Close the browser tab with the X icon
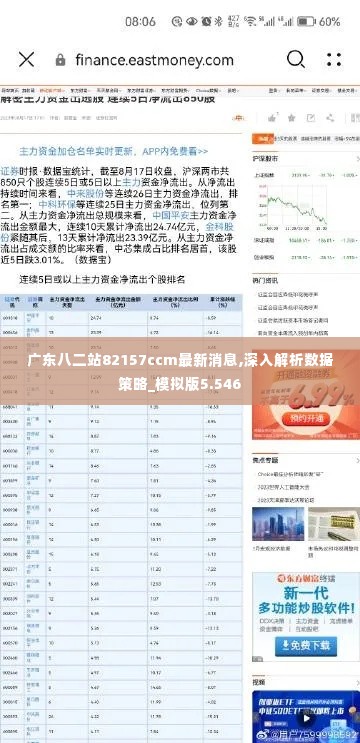The image size is (360, 743). click(27, 60)
